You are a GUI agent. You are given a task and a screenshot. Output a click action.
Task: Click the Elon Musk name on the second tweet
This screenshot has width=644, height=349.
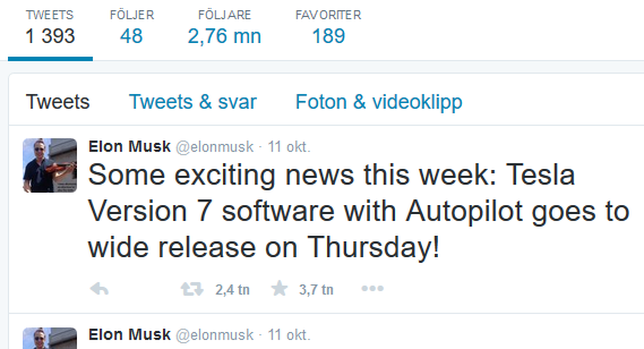point(129,335)
